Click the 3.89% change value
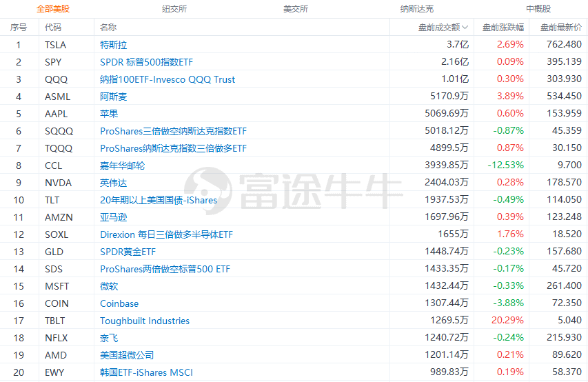Viewport: 588px width, 382px height. tap(510, 96)
